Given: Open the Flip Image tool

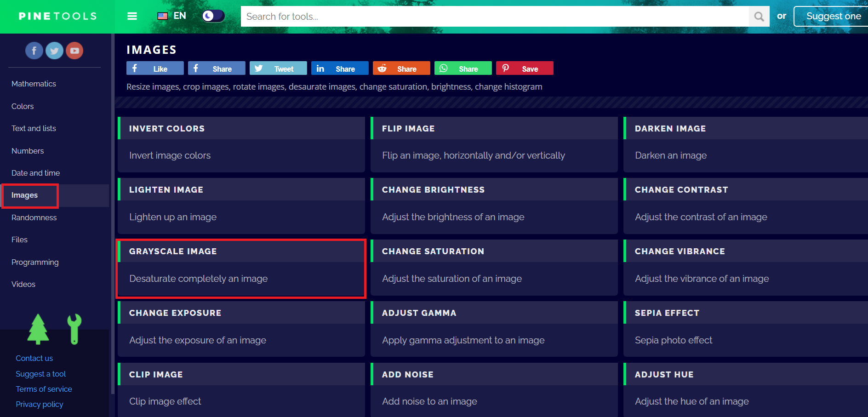Looking at the screenshot, I should tap(494, 144).
